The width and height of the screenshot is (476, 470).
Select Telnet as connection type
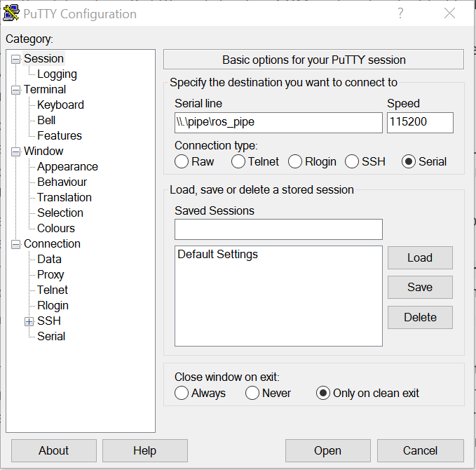[238, 161]
